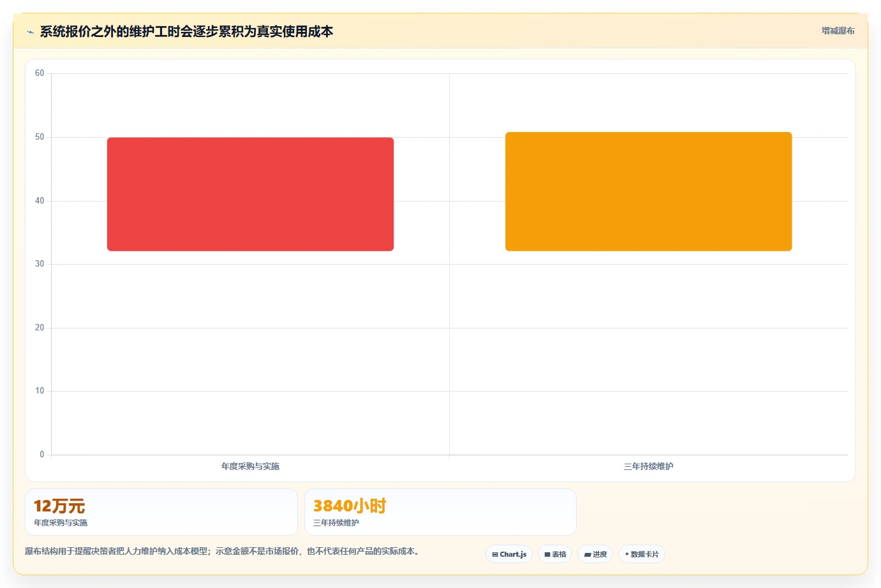Click the 三年持续维护 x-axis label
881x588 pixels.
click(648, 466)
